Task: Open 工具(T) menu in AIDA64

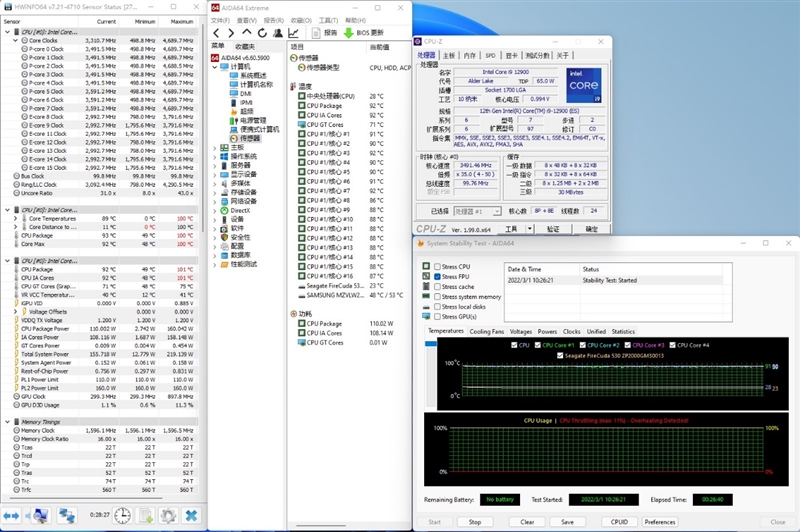Action: (x=328, y=20)
